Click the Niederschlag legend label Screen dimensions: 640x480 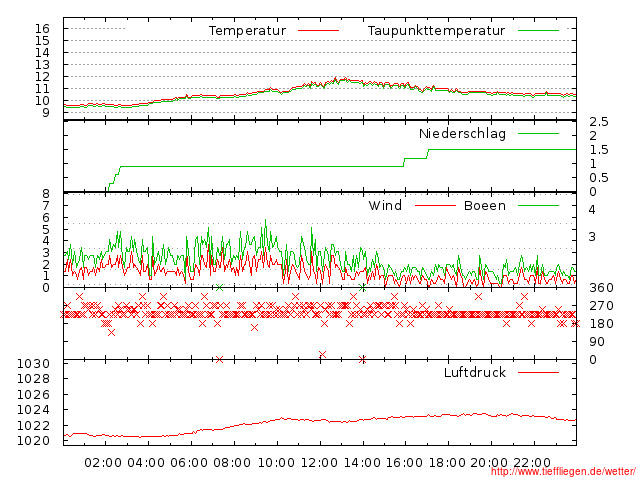pos(462,134)
